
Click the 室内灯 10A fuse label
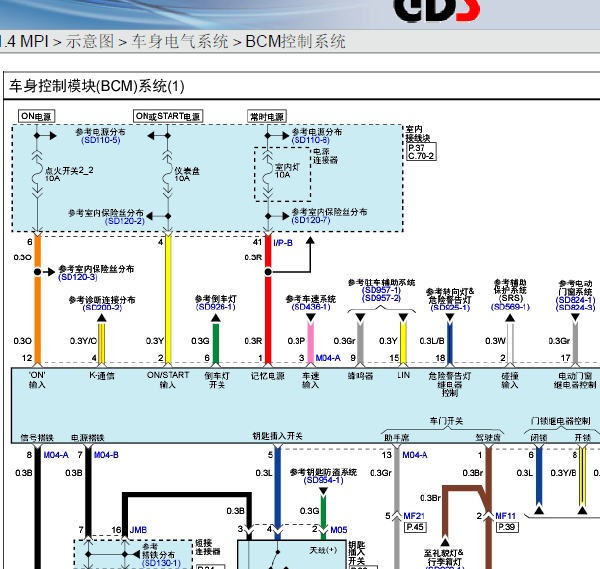287,171
